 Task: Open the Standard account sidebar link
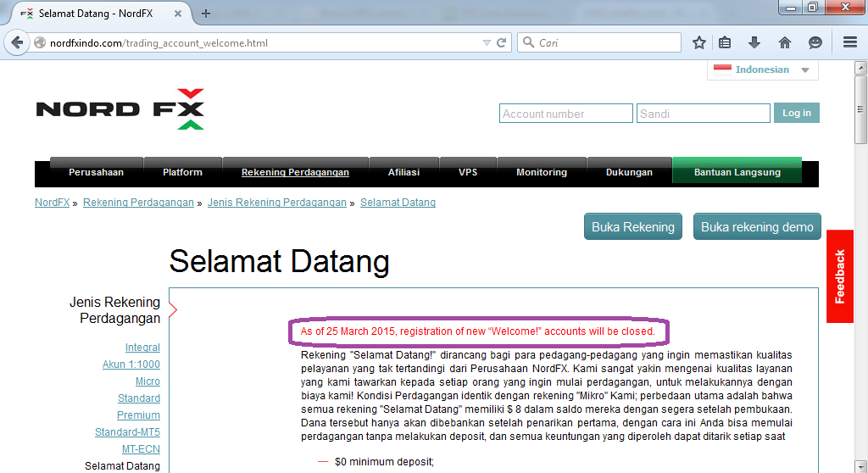139,398
